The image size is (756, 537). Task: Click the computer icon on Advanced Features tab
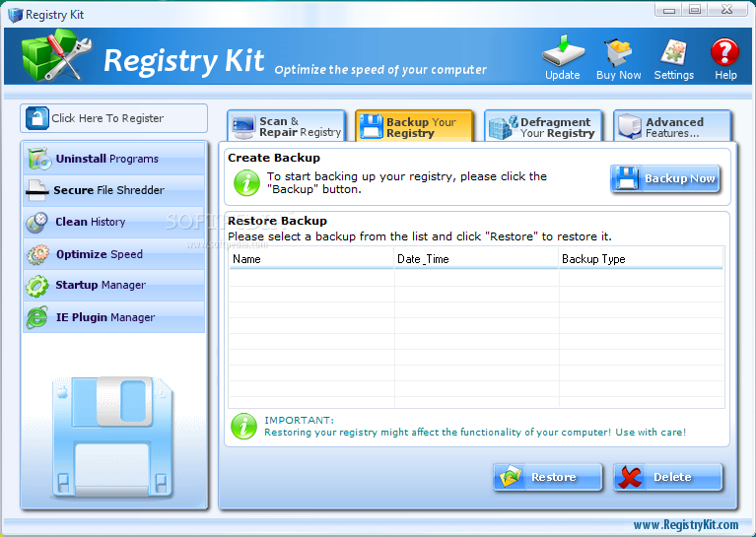click(630, 126)
